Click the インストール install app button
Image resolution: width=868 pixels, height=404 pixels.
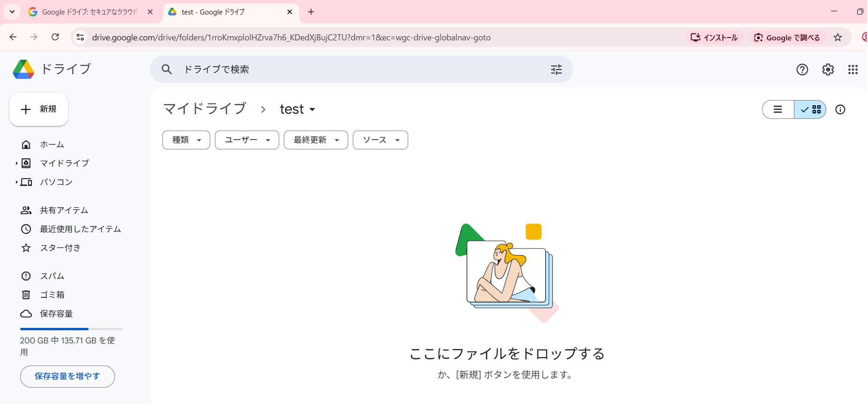tap(715, 38)
